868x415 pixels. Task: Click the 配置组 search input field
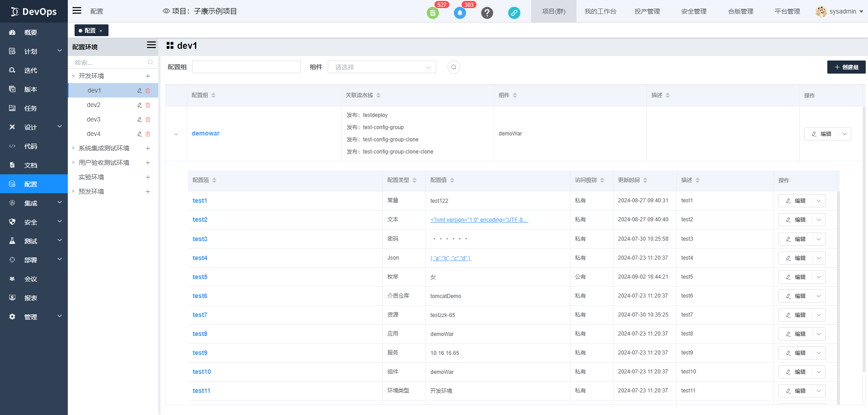(246, 67)
